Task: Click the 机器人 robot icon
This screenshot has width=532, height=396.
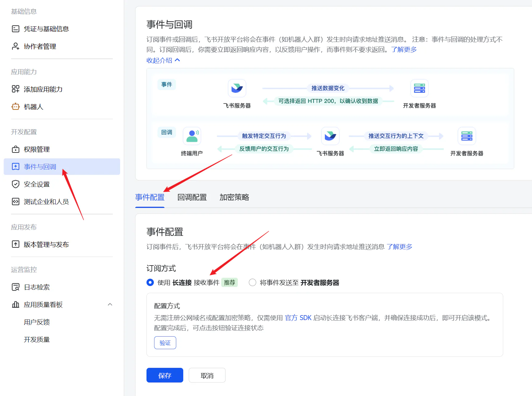Action: [15, 107]
